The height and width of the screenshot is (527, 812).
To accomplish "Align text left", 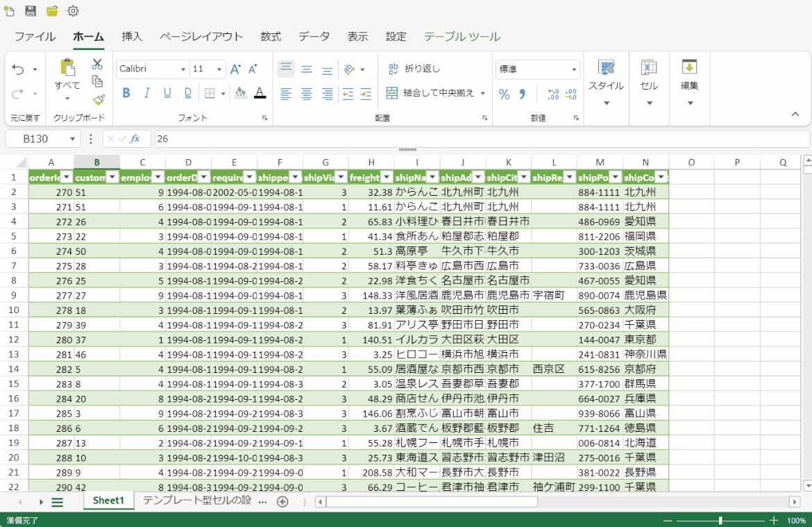I will [286, 94].
